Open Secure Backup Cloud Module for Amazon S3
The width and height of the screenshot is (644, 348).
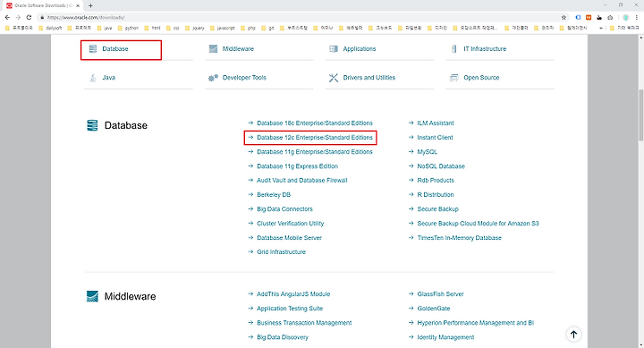click(478, 223)
